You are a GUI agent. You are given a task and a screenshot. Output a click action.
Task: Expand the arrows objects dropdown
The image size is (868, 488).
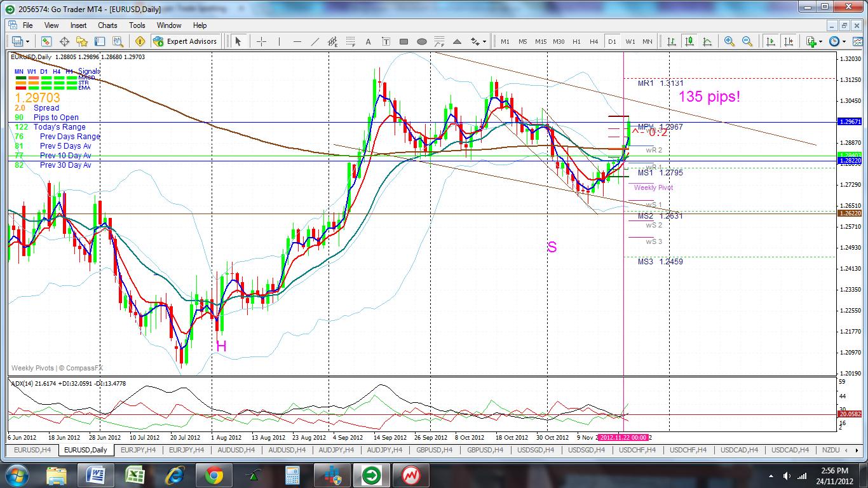[x=484, y=42]
